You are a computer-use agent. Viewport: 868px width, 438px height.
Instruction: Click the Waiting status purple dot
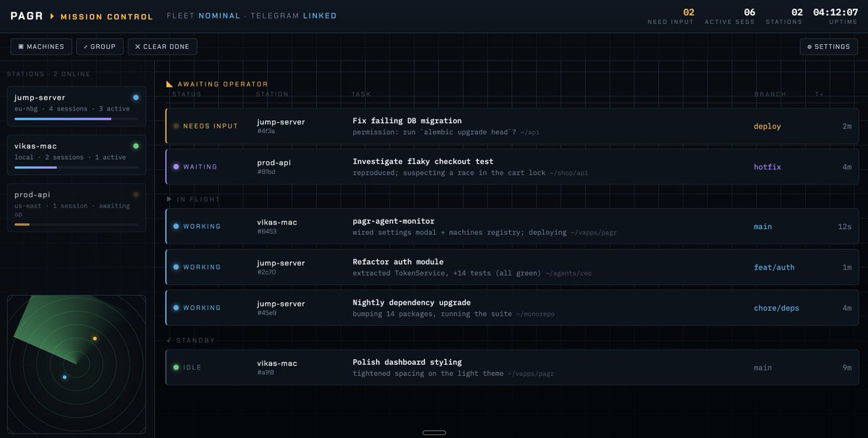point(176,166)
